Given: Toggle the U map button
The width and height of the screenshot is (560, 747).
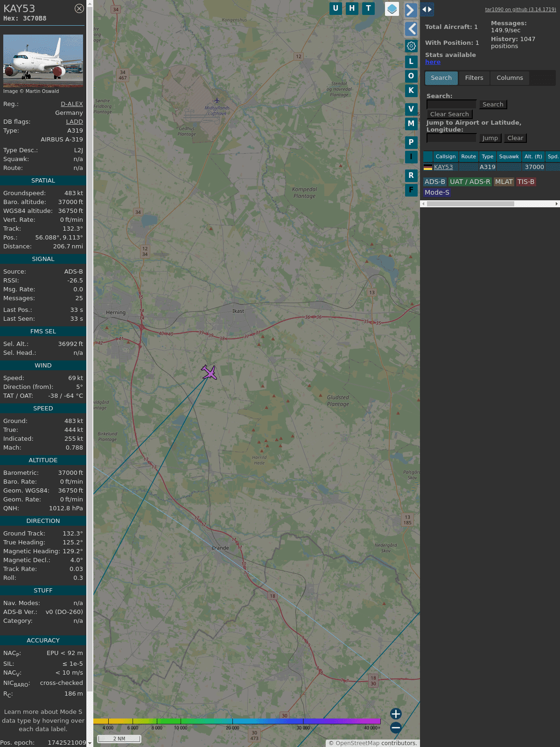Looking at the screenshot, I should tap(336, 8).
